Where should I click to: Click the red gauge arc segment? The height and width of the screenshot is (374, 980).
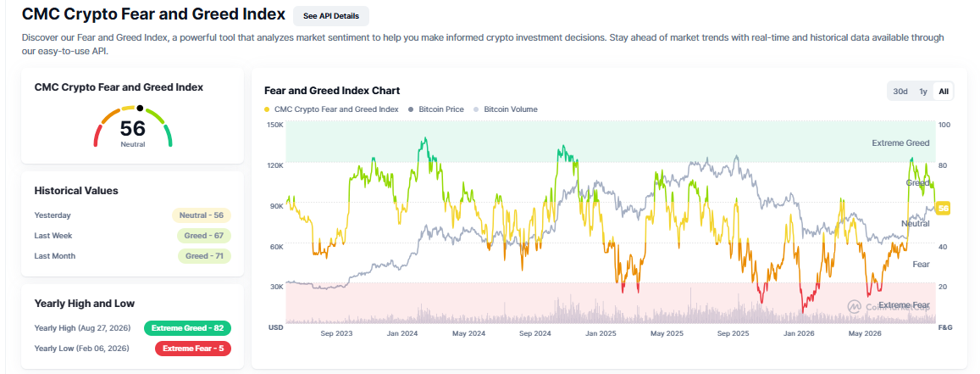coord(97,135)
